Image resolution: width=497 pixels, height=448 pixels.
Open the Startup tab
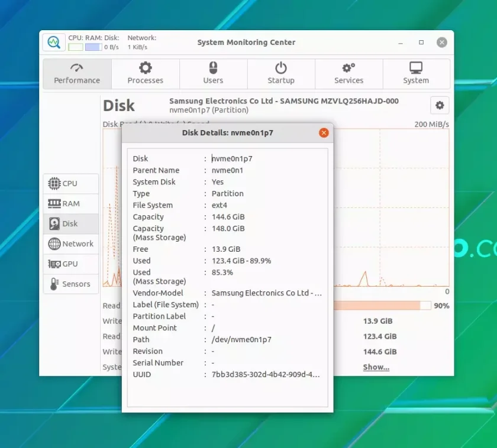(281, 73)
